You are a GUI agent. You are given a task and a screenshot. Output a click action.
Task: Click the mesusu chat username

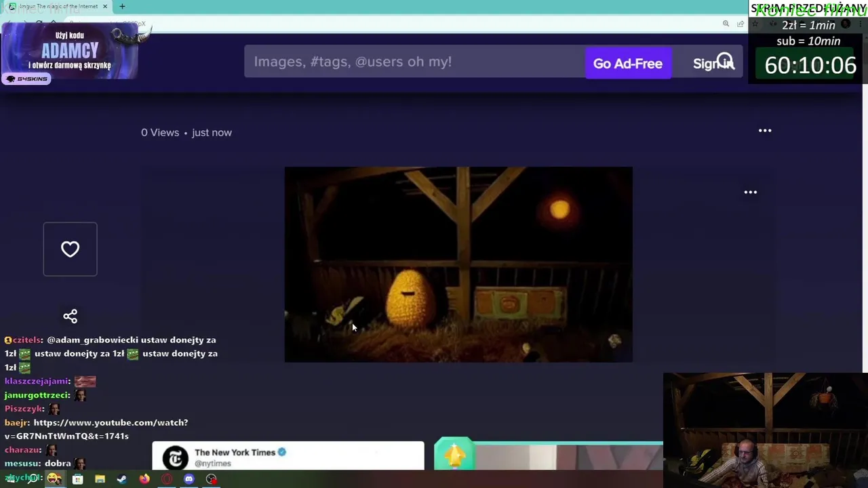(x=23, y=464)
